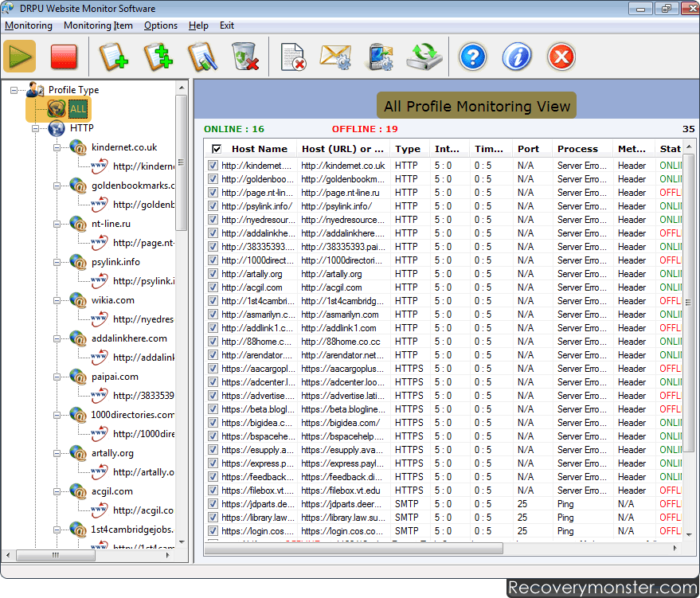Collapse the Profile Type tree root
The width and height of the screenshot is (700, 598).
pos(14,90)
